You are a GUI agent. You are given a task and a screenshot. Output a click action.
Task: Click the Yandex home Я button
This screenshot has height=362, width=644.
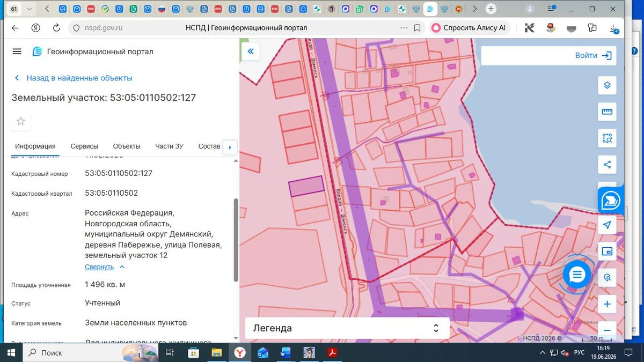pyautogui.click(x=36, y=28)
